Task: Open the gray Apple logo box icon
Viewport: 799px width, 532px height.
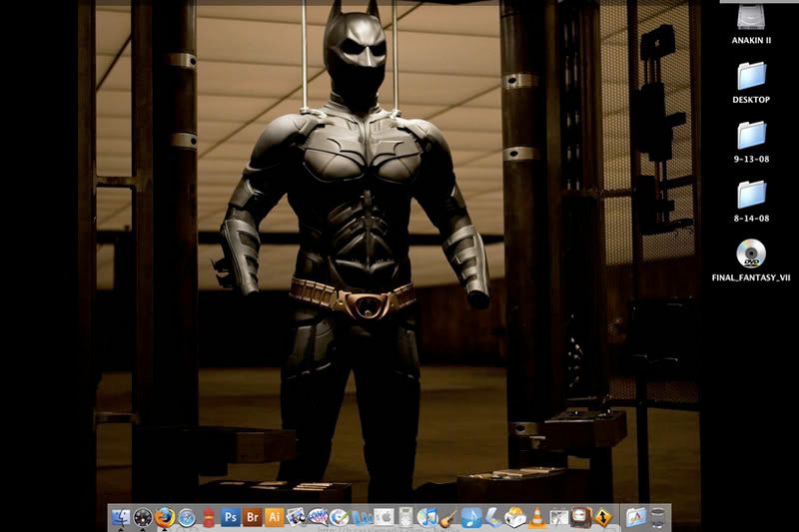Action: [385, 517]
